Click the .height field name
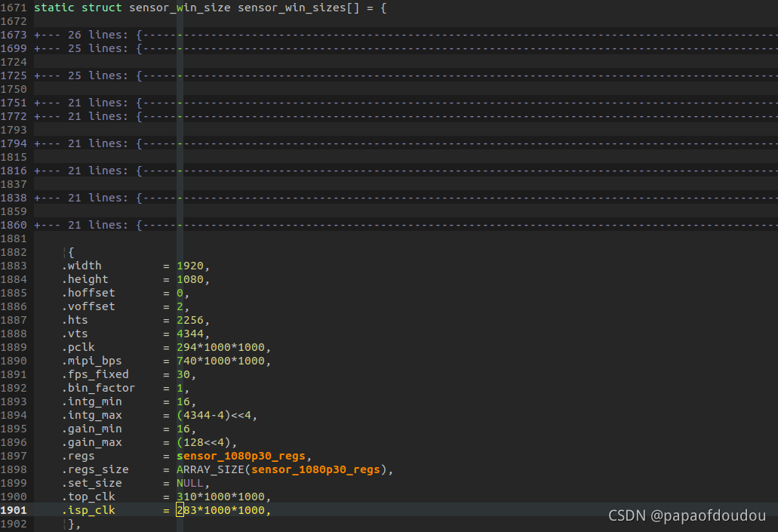The image size is (778, 532). (x=85, y=279)
